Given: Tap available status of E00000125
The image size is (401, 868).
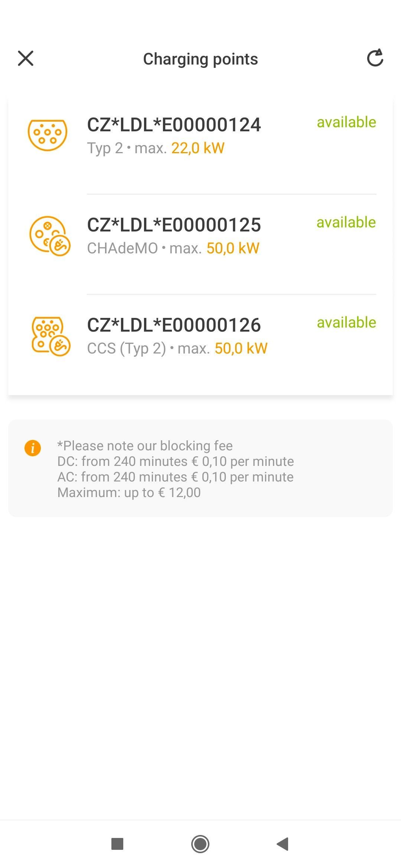Looking at the screenshot, I should tap(346, 222).
